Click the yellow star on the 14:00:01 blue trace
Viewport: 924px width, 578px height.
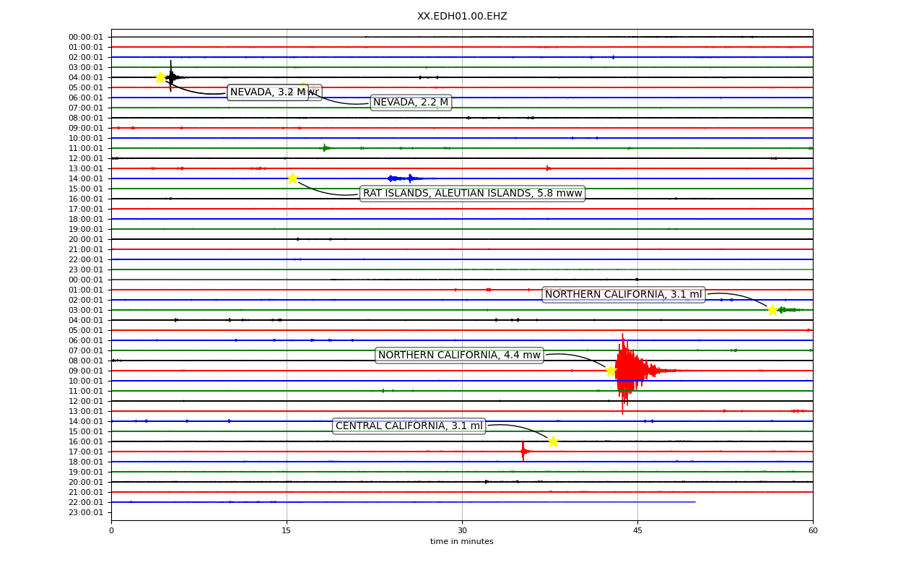(292, 178)
